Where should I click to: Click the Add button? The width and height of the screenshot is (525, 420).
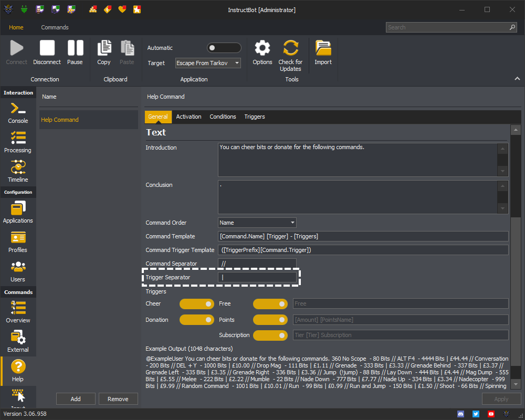click(76, 399)
